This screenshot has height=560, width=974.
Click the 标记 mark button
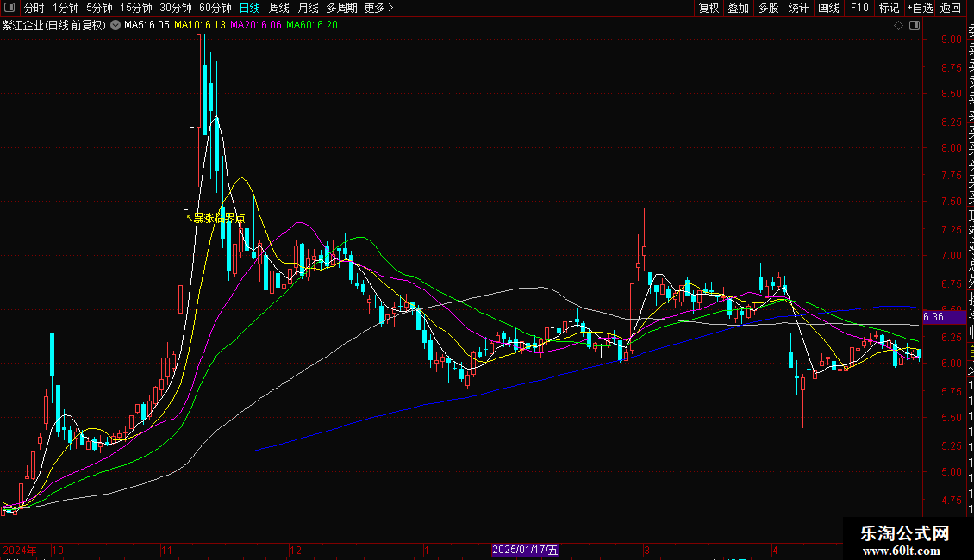(889, 8)
